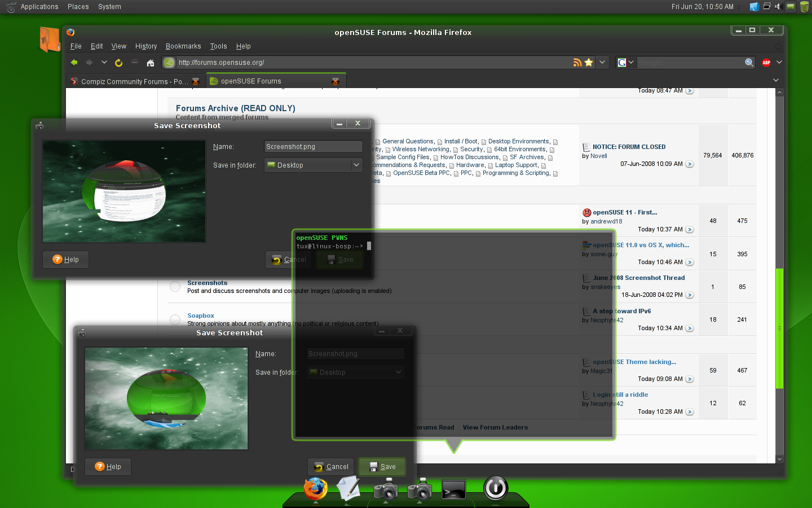Viewport: 812px width, 508px height.
Task: Open the trash bin icon in top panel
Action: (805, 7)
